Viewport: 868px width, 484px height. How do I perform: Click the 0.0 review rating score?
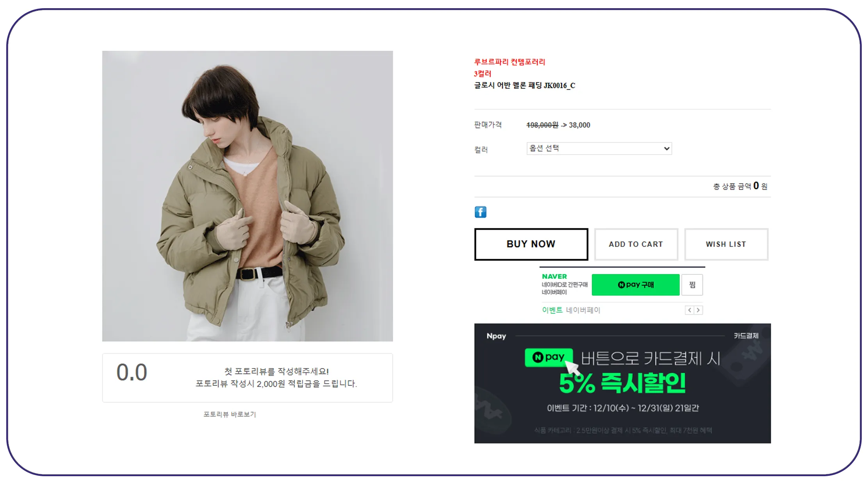tap(132, 372)
